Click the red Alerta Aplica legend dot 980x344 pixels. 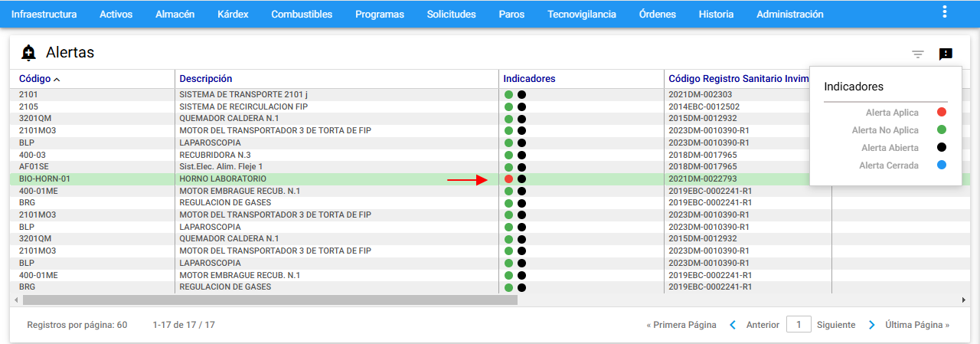(x=942, y=113)
